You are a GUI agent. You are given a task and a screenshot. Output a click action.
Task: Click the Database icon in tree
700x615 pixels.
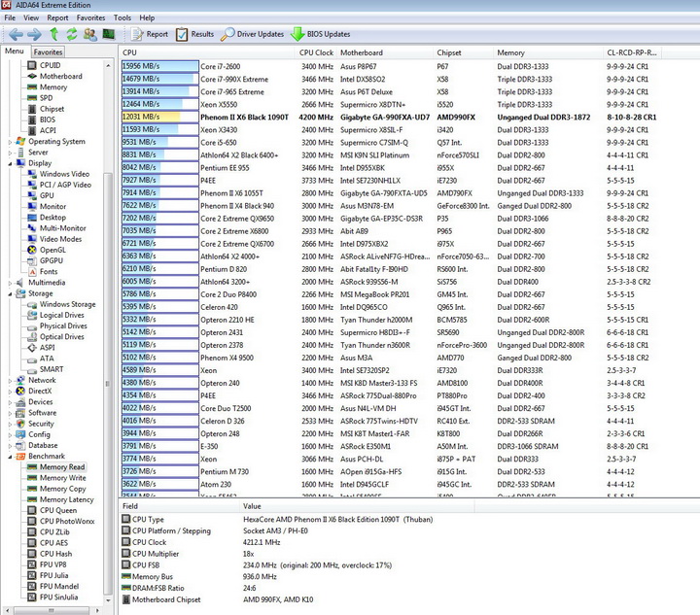[x=20, y=446]
